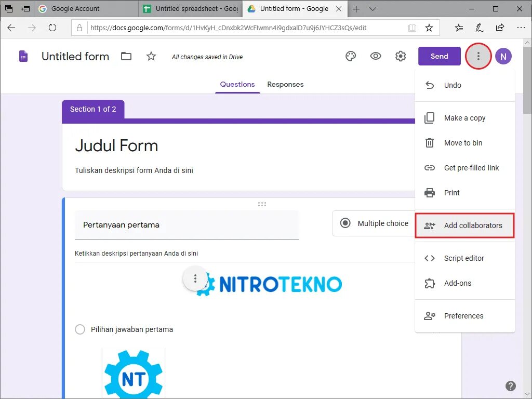This screenshot has height=399, width=532.
Task: Open Preferences from the menu
Action: pos(465,316)
